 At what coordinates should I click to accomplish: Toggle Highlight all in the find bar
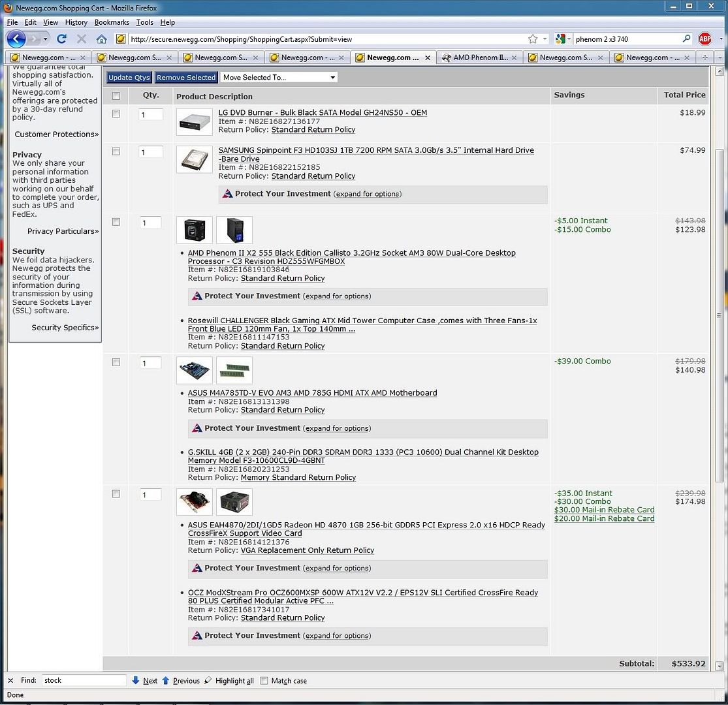[229, 680]
